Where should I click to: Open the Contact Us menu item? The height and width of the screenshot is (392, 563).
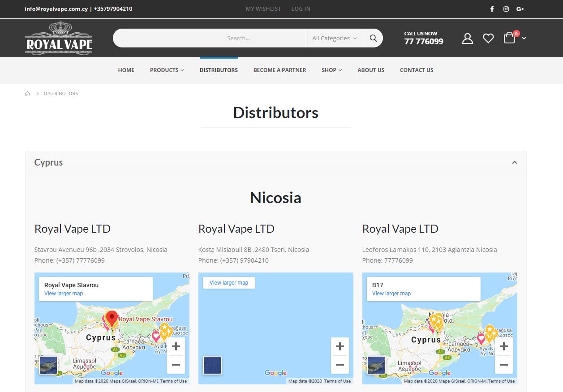pyautogui.click(x=417, y=70)
